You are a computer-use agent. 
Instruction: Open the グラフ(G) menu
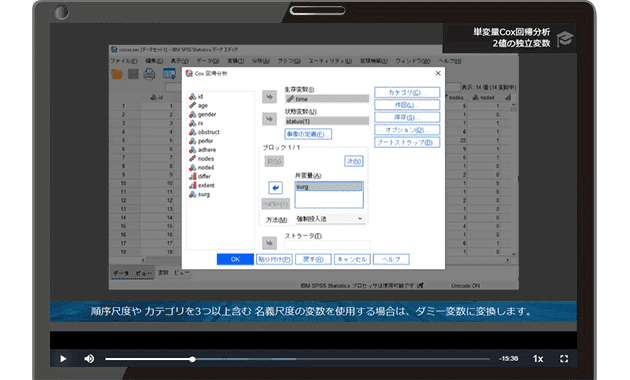[289, 61]
